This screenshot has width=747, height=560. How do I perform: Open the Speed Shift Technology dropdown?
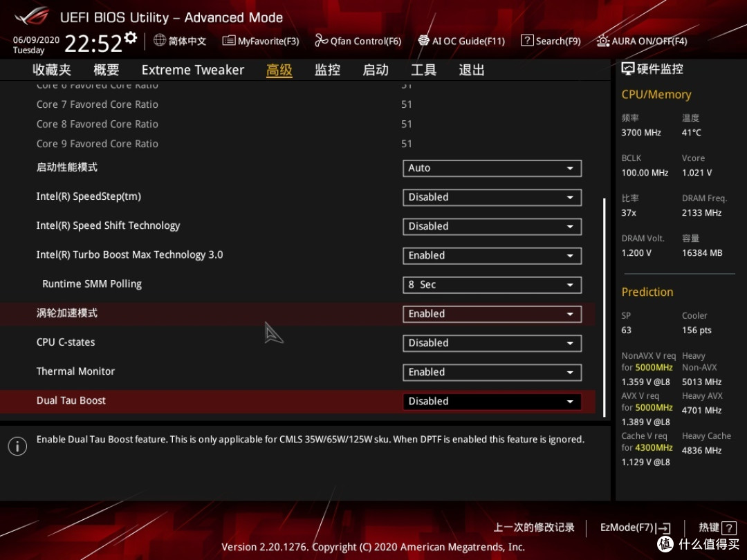[x=492, y=226]
